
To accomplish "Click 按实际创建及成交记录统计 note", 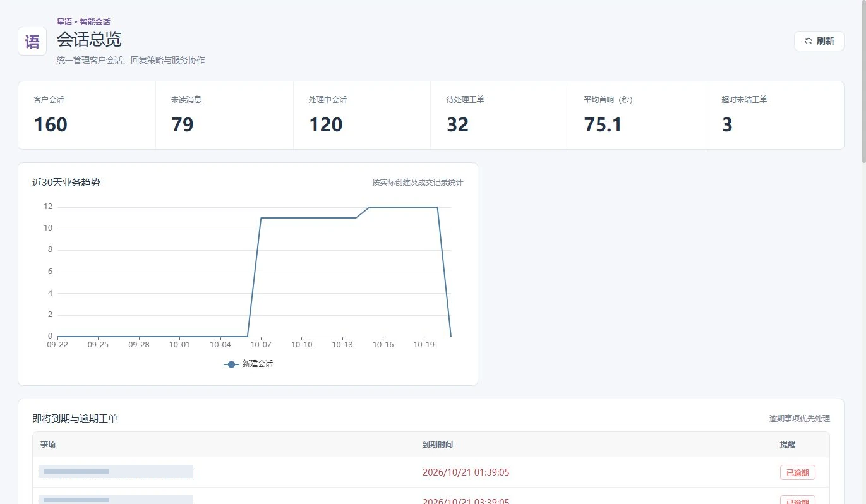I will tap(418, 183).
